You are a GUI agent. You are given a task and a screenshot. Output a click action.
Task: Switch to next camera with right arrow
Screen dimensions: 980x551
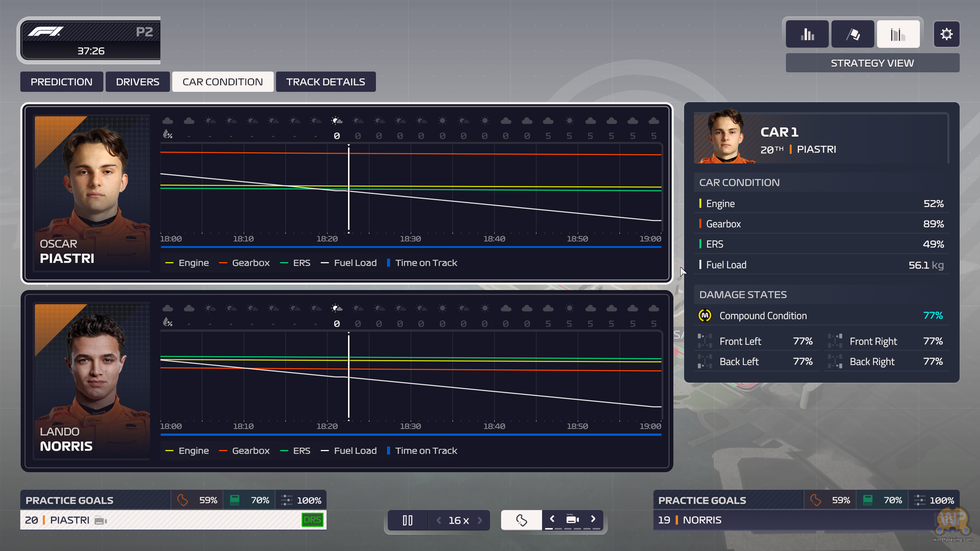[593, 519]
